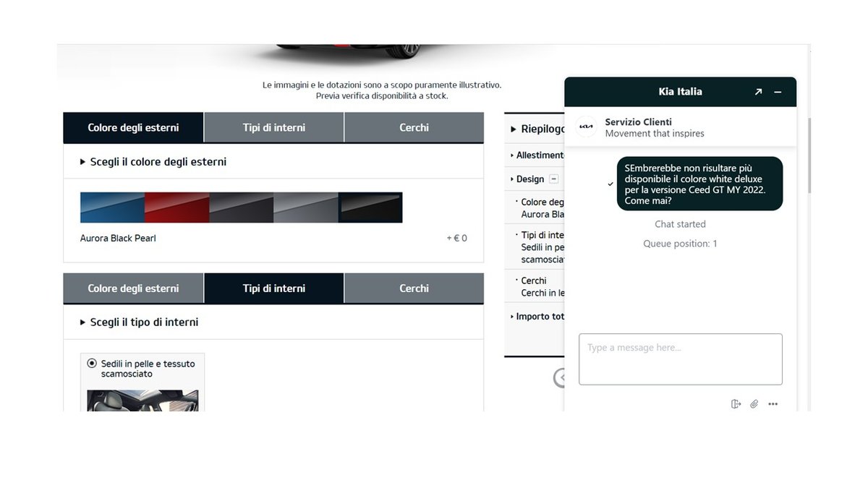Open upper 'Colore degli esterni' tab
The image size is (868, 488).
(133, 127)
